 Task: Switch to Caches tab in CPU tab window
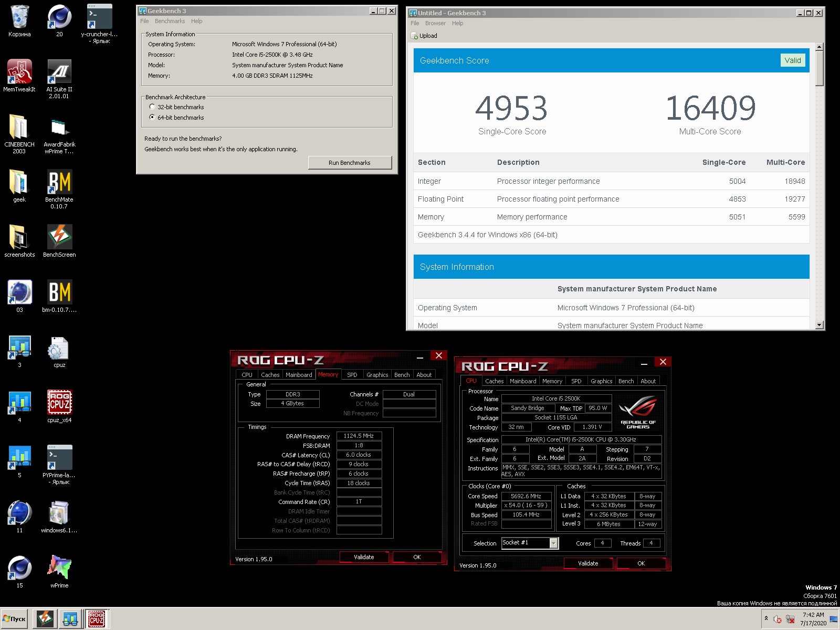[x=494, y=381]
